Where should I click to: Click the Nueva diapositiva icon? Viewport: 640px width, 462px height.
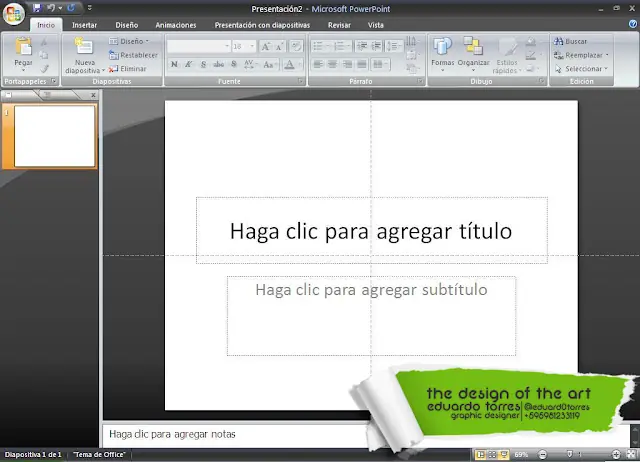[x=84, y=47]
